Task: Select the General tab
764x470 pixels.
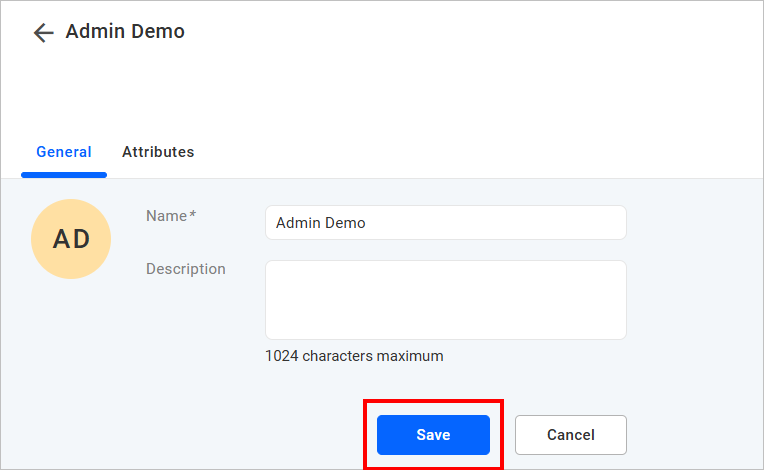Action: click(x=64, y=152)
